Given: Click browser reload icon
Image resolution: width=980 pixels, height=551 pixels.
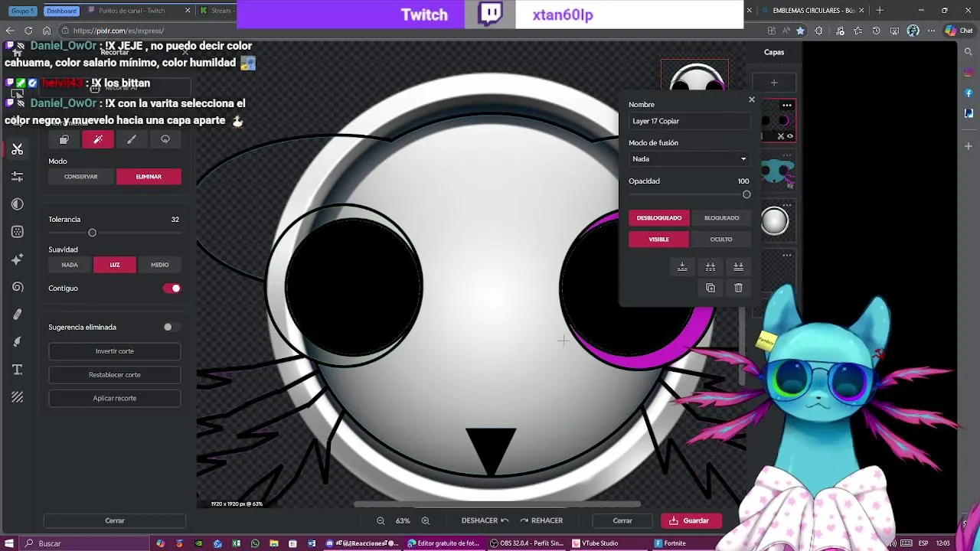Looking at the screenshot, I should 28,31.
